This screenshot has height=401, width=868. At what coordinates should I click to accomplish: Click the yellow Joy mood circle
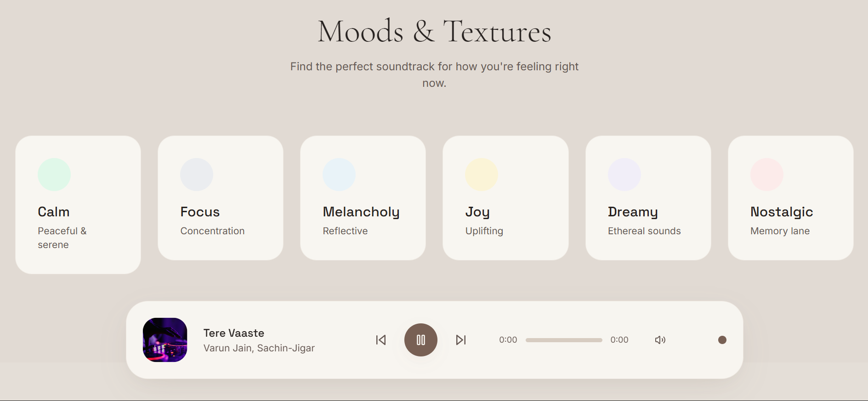pyautogui.click(x=482, y=175)
